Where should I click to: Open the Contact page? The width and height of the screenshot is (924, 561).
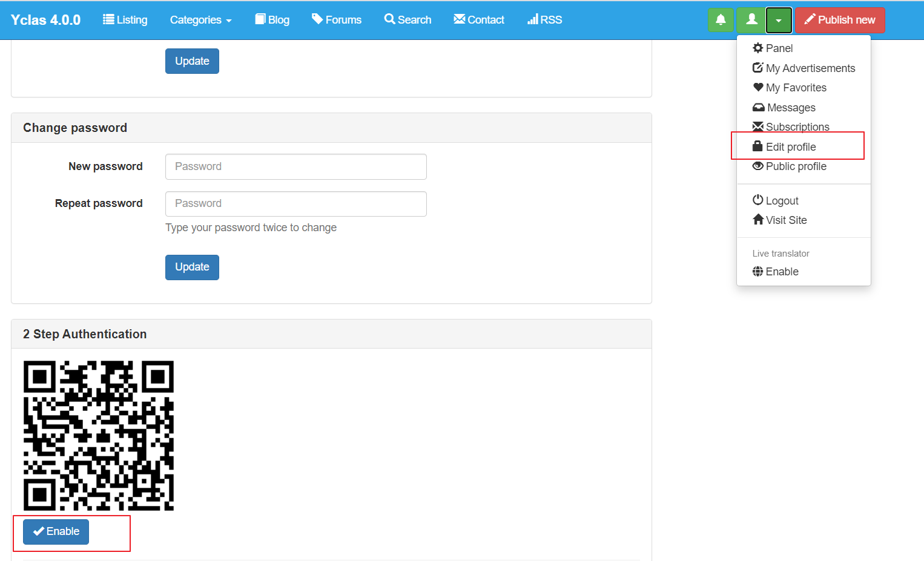click(x=479, y=20)
